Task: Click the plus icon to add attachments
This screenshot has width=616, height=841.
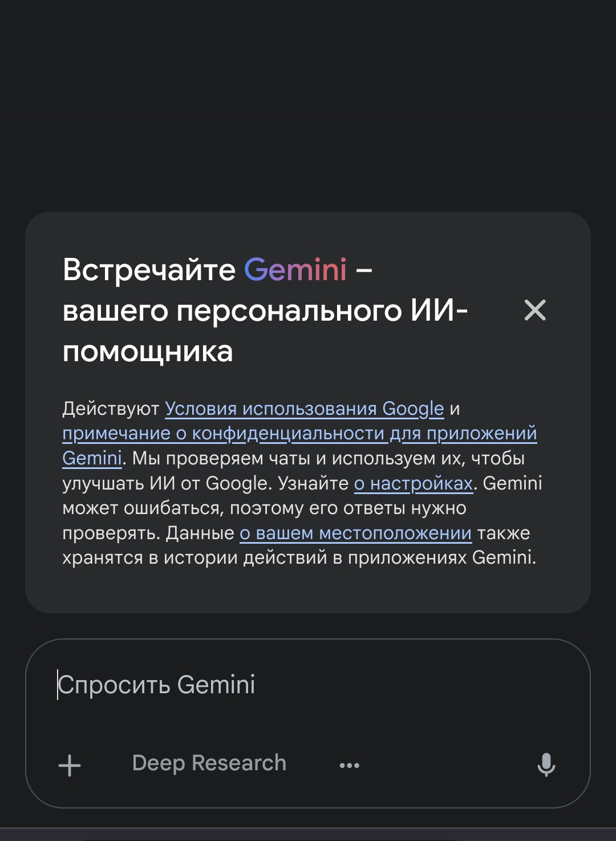Action: (70, 765)
